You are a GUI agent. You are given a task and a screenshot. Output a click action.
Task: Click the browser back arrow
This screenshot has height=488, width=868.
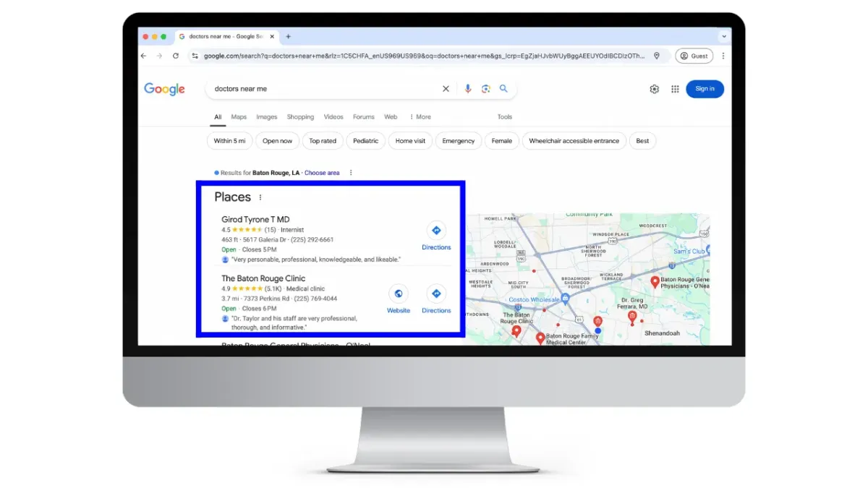[143, 56]
